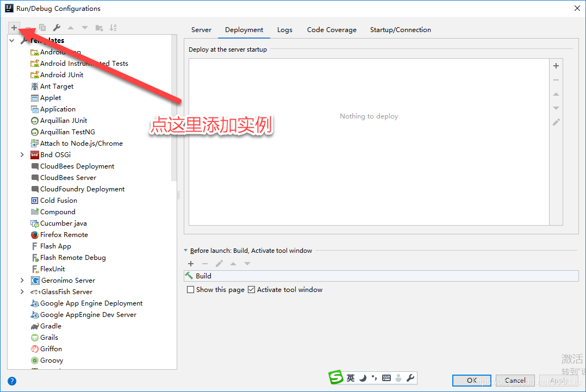Toggle the input method English 英 mode
586x392 pixels.
351,378
